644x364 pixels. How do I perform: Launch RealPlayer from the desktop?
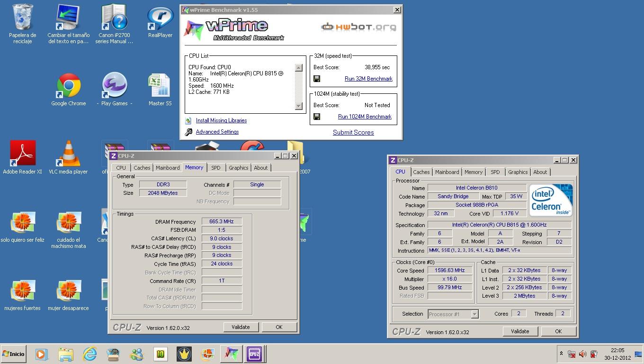160,22
